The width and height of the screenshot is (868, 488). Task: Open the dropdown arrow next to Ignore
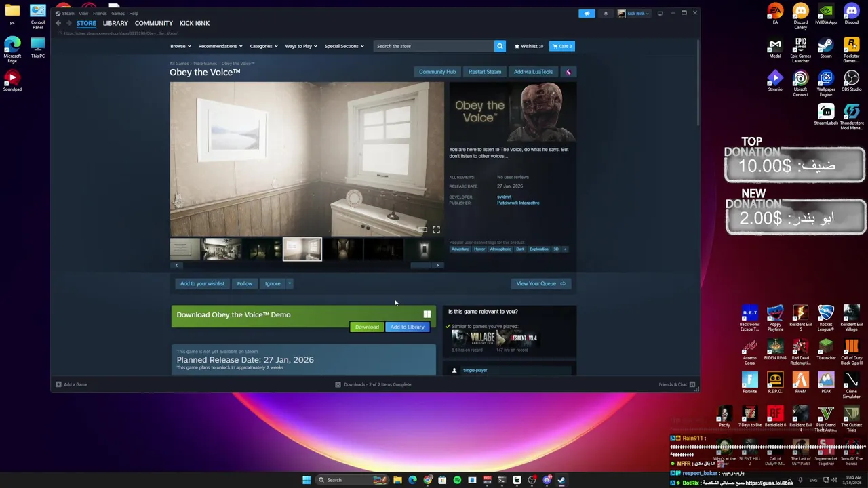click(x=290, y=283)
